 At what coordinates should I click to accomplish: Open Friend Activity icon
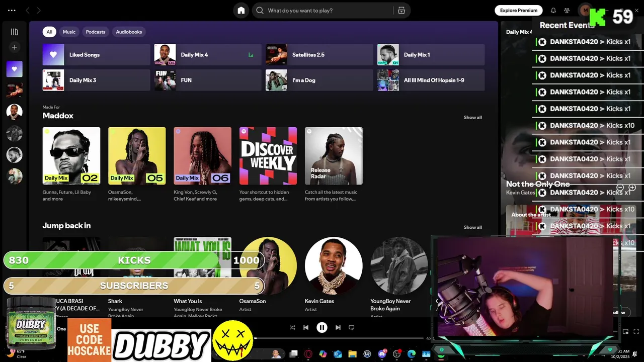[567, 11]
